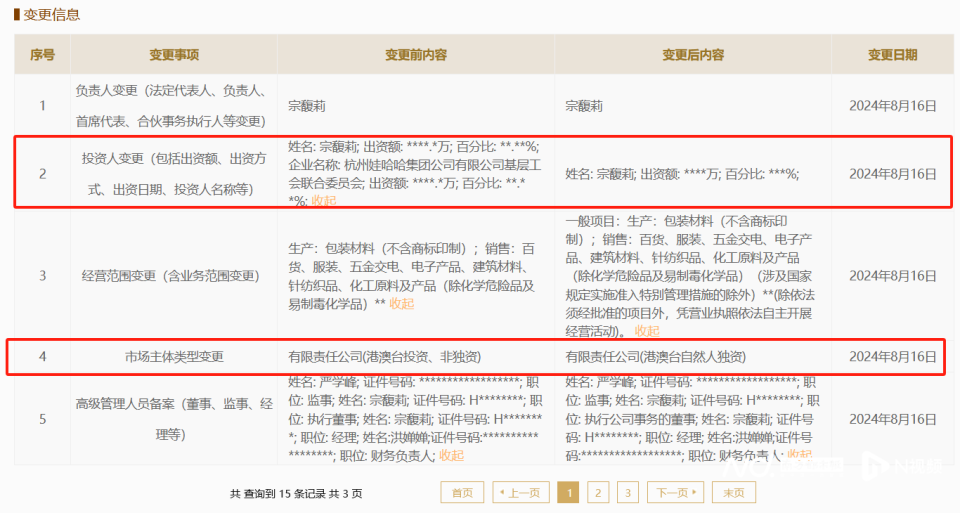Collapse row 5 after-change executives text
The height and width of the screenshot is (513, 960).
coord(800,455)
